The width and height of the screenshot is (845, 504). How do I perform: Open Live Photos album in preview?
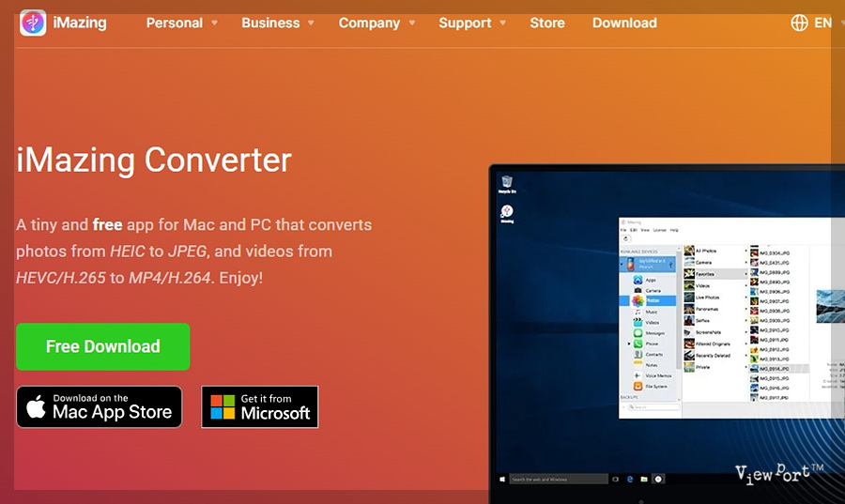click(x=707, y=298)
